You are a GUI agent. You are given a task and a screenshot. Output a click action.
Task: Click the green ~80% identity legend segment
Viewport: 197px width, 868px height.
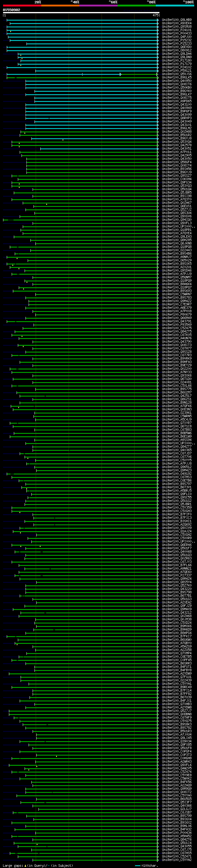pyautogui.click(x=137, y=6)
